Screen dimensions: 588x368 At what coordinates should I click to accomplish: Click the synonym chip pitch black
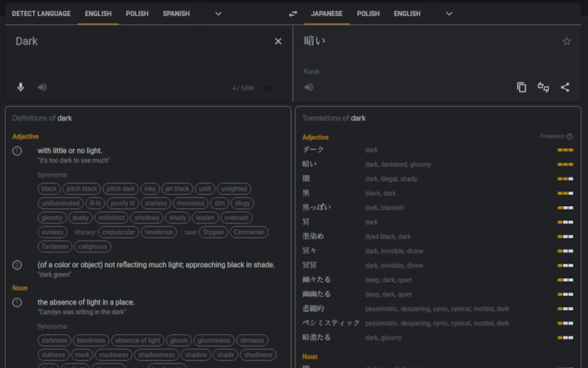point(82,189)
